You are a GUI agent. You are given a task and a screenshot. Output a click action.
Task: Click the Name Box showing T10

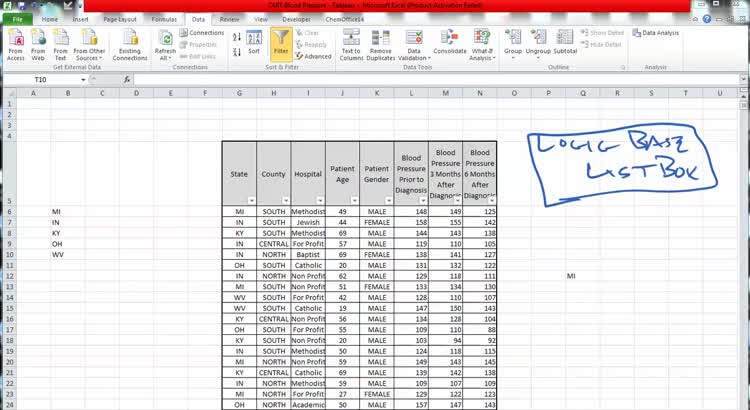(x=41, y=80)
